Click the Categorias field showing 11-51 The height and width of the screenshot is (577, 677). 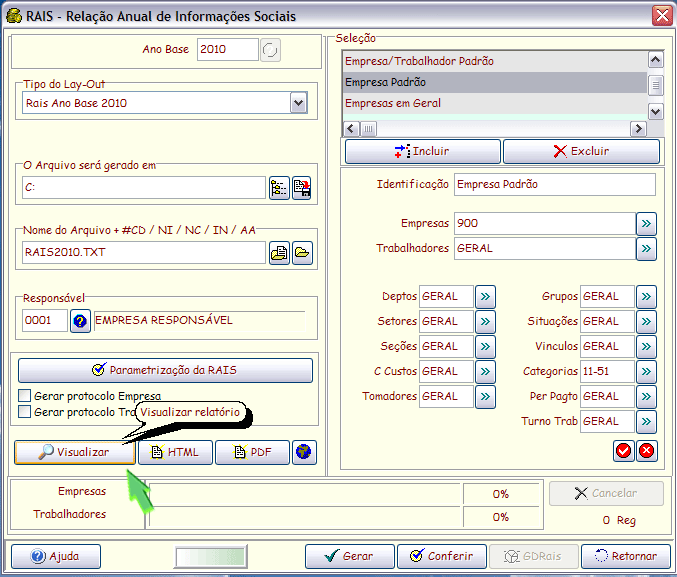coord(607,372)
